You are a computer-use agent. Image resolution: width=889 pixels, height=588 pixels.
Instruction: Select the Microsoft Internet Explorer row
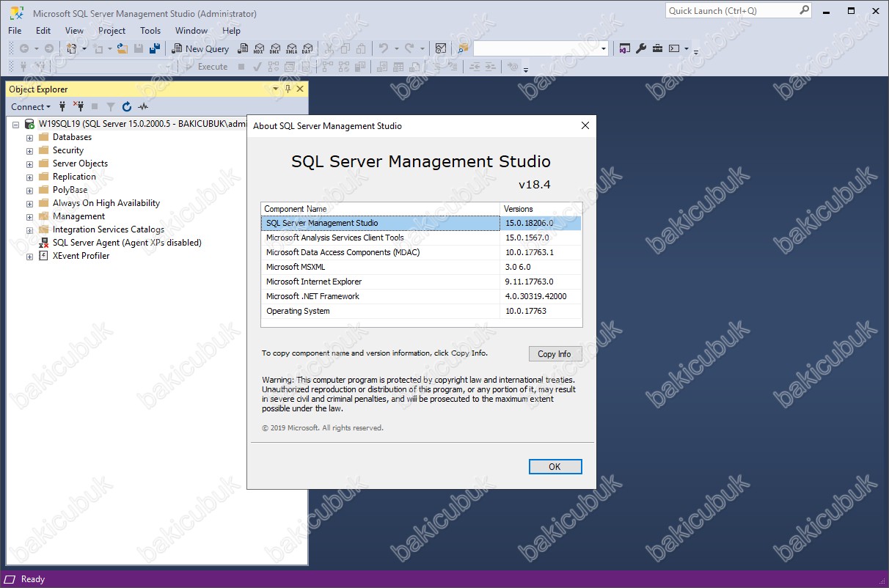point(422,282)
